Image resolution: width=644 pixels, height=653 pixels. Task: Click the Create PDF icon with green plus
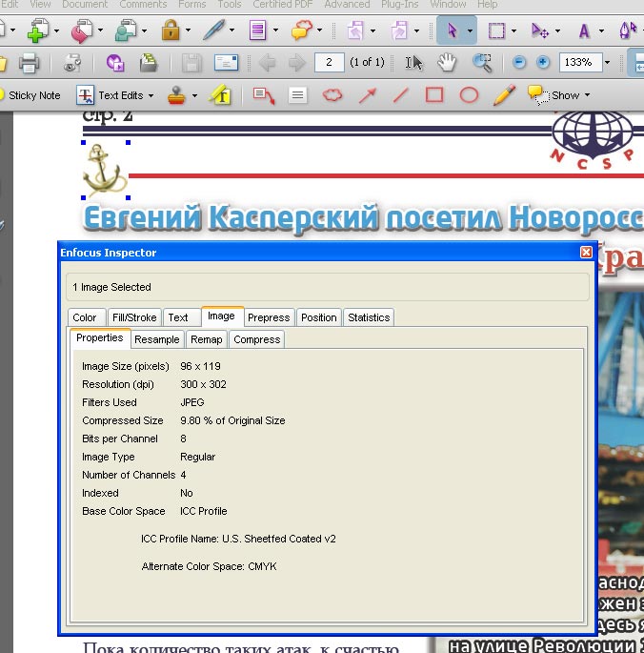click(37, 31)
